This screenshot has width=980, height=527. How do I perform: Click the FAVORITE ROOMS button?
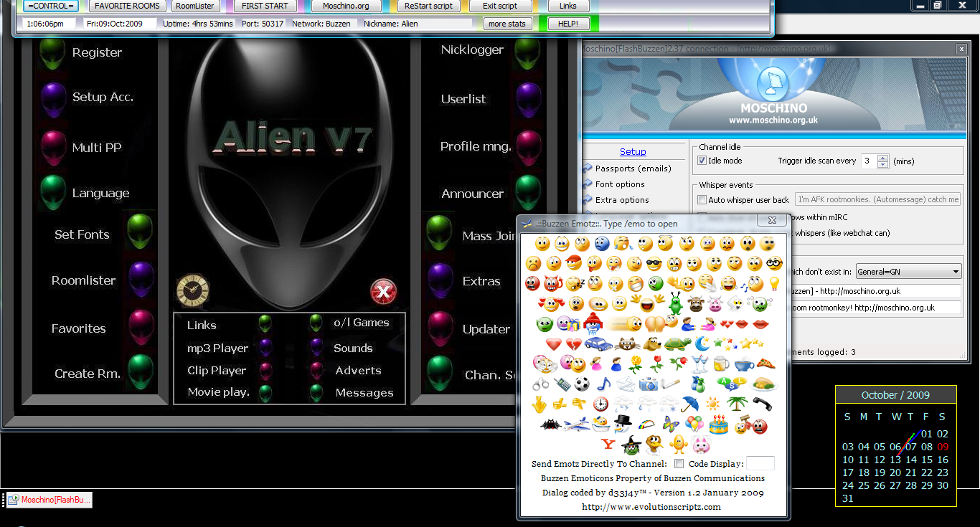(127, 6)
